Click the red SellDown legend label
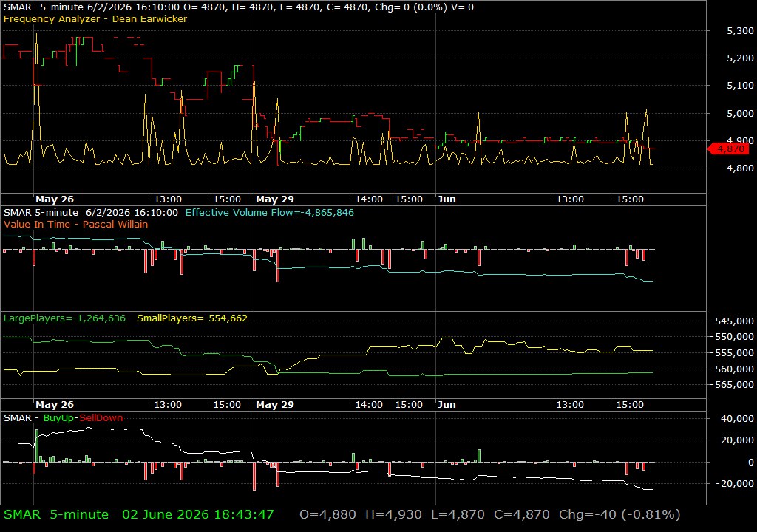Screen dimensions: 757x532 click(101, 418)
